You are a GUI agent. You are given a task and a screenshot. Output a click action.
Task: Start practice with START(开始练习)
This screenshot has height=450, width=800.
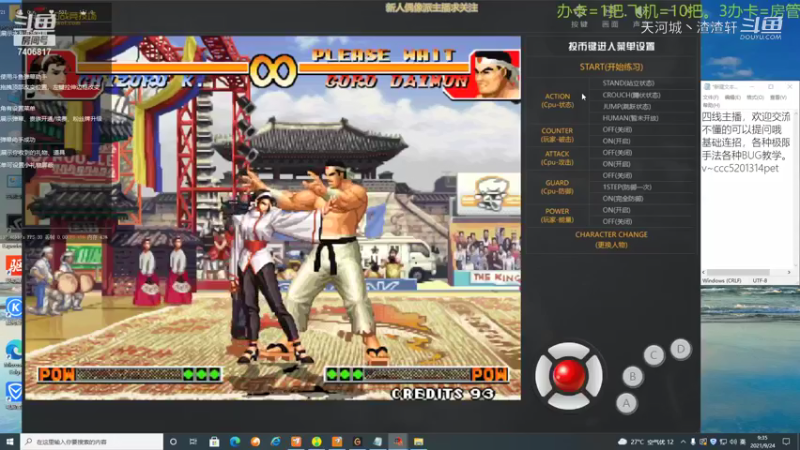click(x=611, y=67)
